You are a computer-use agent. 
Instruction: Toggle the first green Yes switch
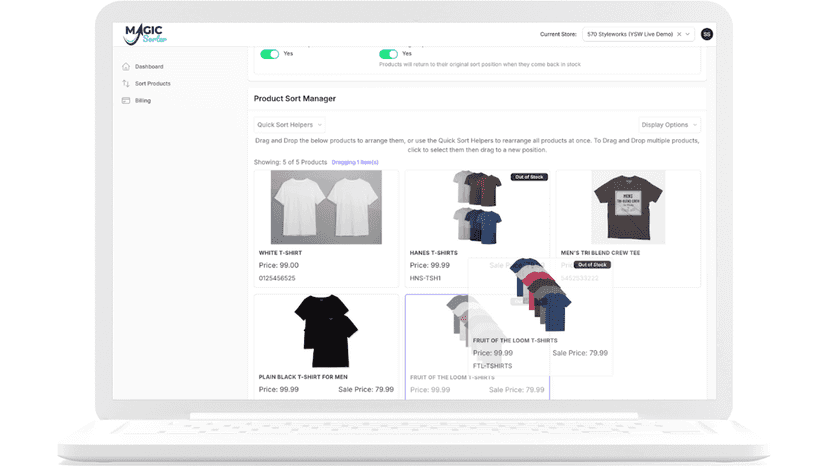(x=269, y=54)
